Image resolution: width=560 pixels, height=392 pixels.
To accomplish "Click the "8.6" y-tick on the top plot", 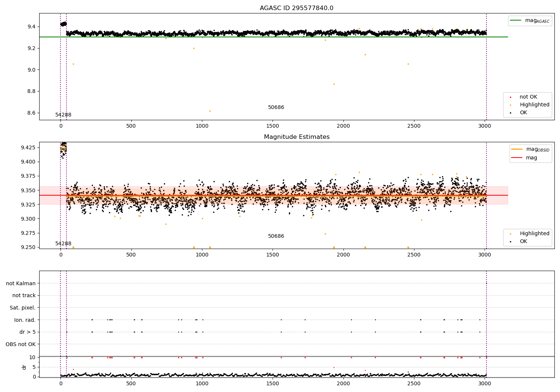I will [31, 113].
